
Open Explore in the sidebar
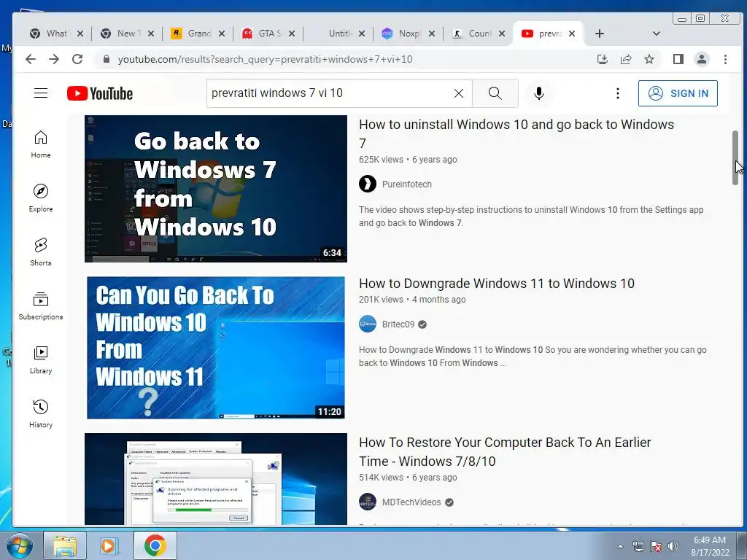pos(41,198)
